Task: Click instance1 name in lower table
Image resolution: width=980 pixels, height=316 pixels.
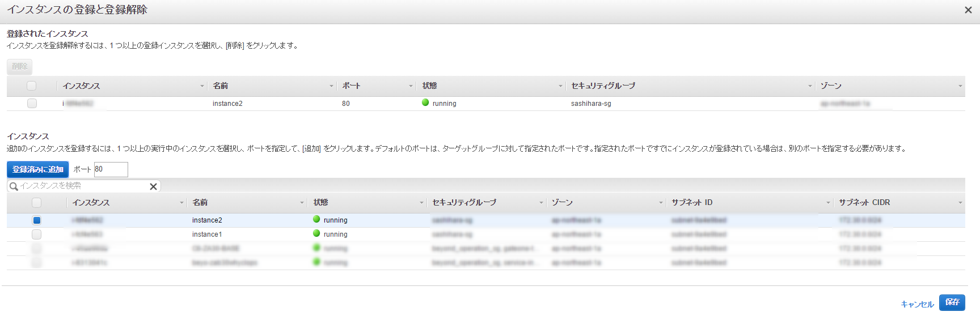Action: coord(207,234)
